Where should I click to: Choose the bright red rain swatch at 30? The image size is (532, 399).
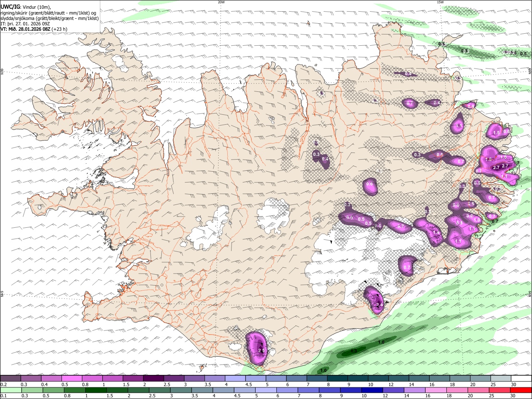coord(521,390)
